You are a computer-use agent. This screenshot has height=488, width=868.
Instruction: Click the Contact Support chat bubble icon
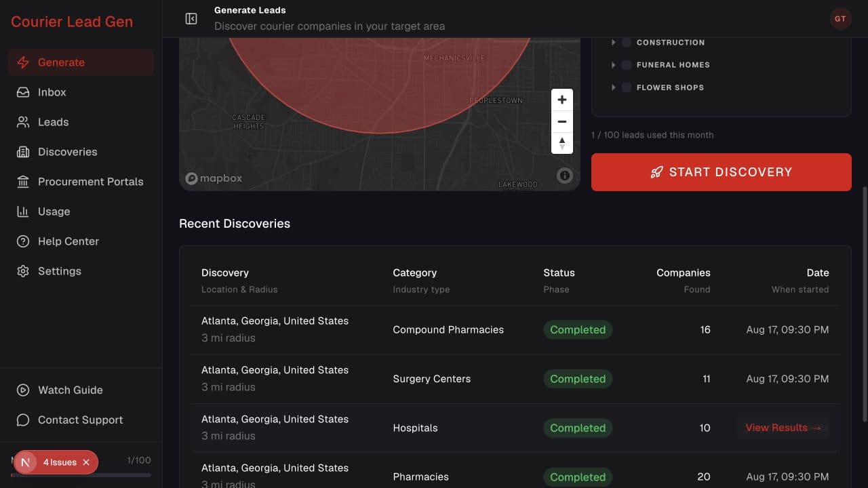click(23, 420)
